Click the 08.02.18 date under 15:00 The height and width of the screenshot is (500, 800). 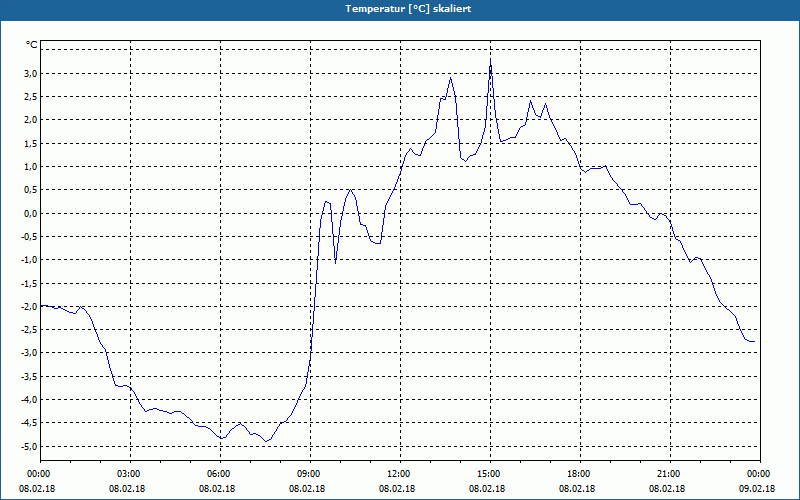487,489
